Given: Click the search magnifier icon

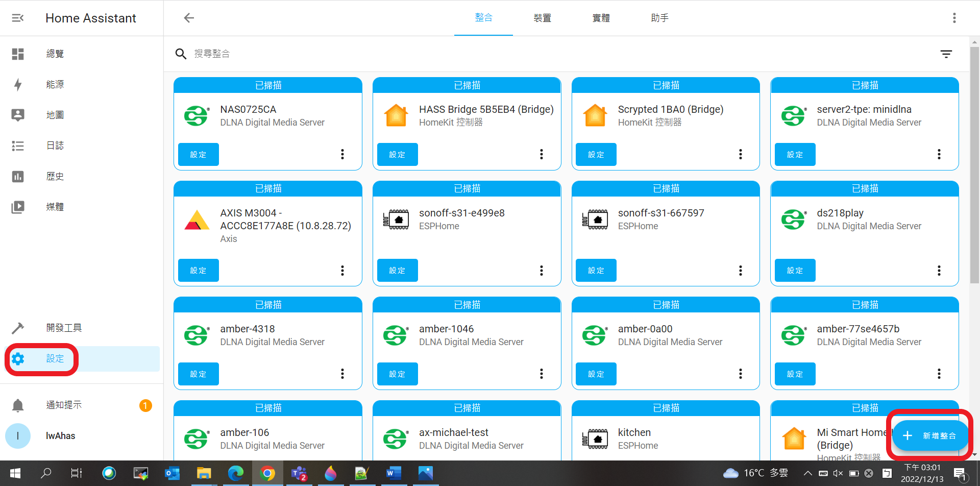Looking at the screenshot, I should [x=181, y=54].
